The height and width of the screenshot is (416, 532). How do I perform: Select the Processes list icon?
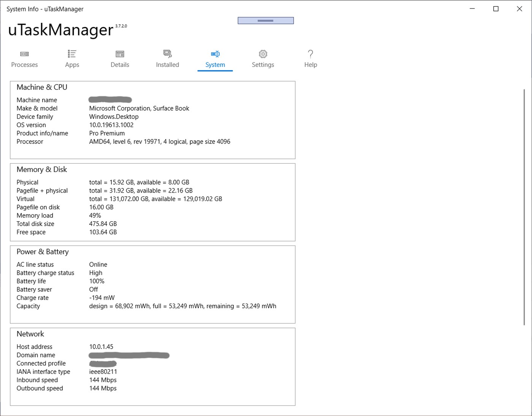click(24, 54)
